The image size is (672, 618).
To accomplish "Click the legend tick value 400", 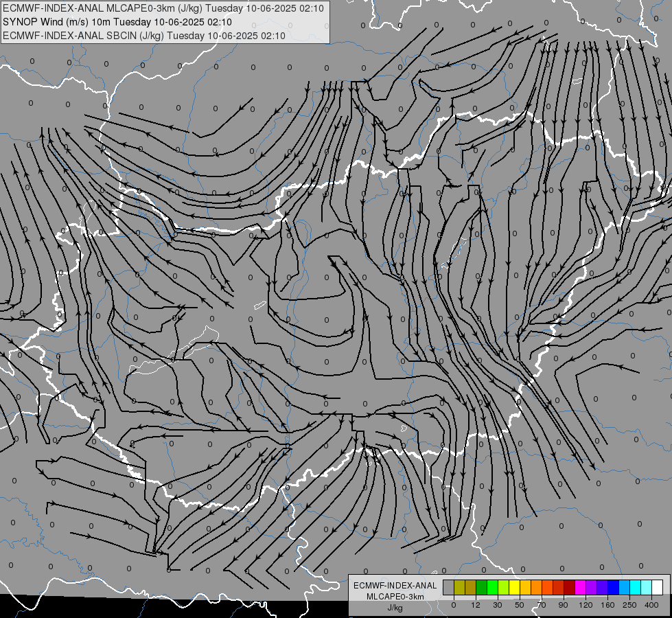I will 651,605.
